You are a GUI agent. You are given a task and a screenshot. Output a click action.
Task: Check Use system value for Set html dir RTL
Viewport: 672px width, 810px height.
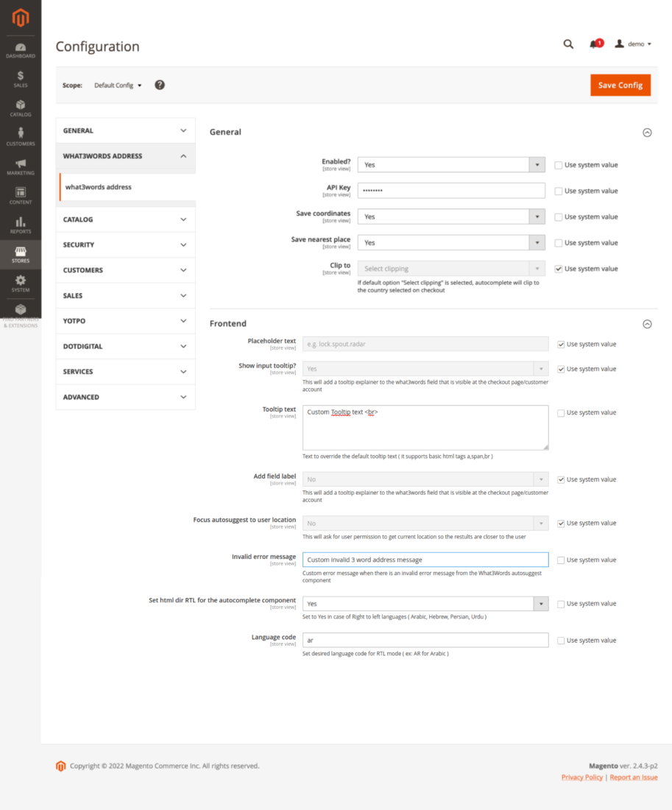click(561, 604)
